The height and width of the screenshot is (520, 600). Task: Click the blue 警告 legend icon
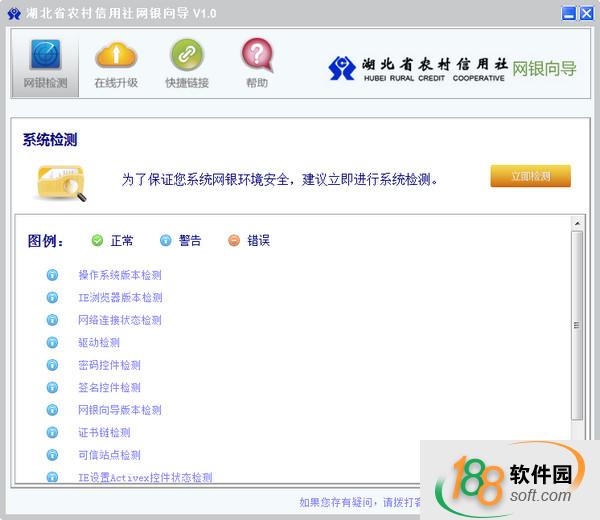[165, 240]
